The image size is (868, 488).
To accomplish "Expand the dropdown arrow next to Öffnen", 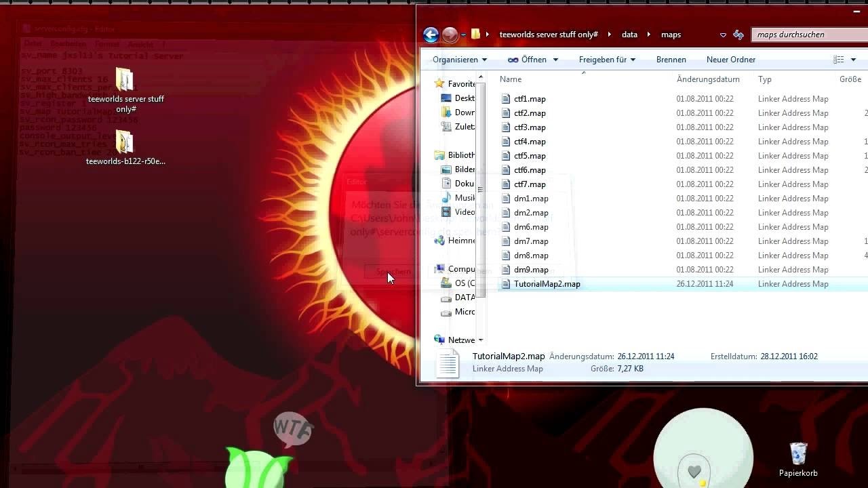I will click(555, 60).
